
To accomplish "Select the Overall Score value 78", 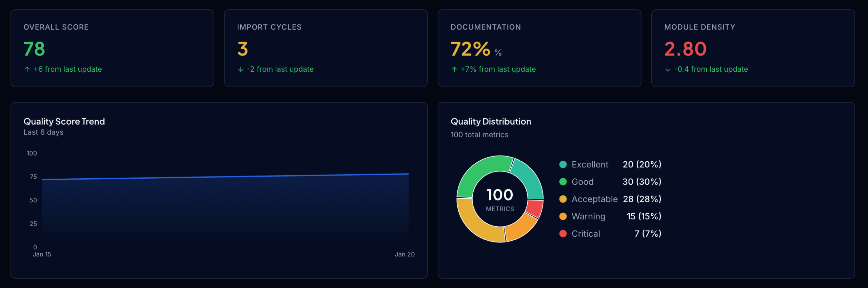I will [34, 49].
